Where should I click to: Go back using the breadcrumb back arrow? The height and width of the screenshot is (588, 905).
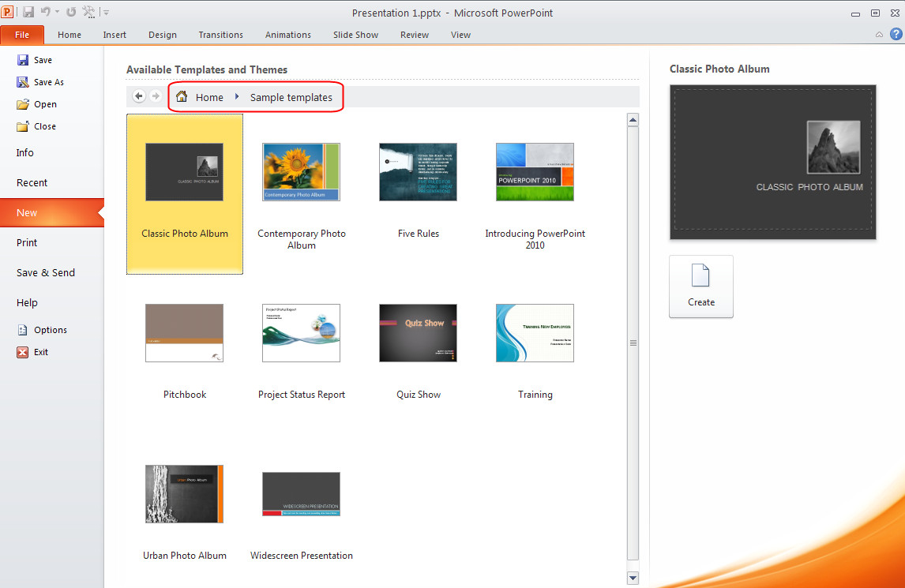point(138,96)
